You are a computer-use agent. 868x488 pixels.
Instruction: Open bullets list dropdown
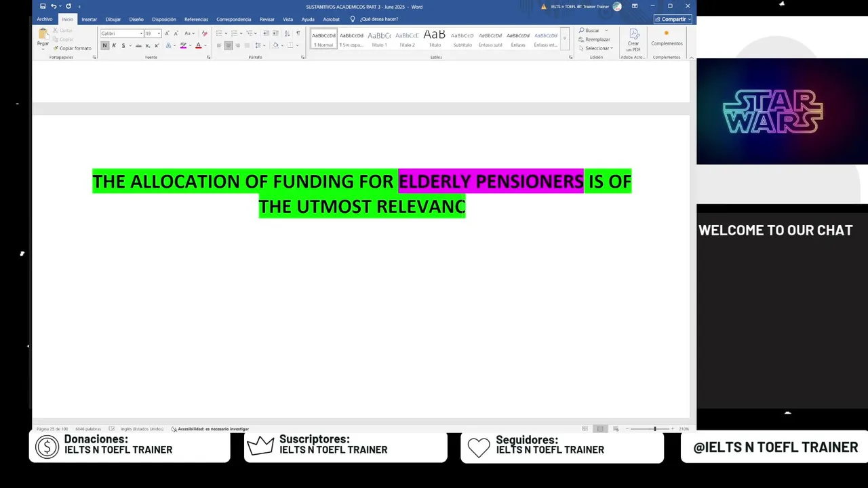[226, 33]
